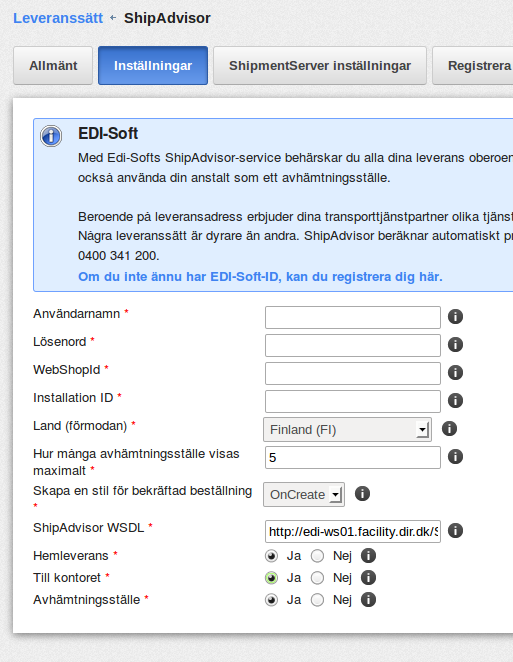
Task: Click the info icon next to Installation ID
Action: tap(455, 400)
